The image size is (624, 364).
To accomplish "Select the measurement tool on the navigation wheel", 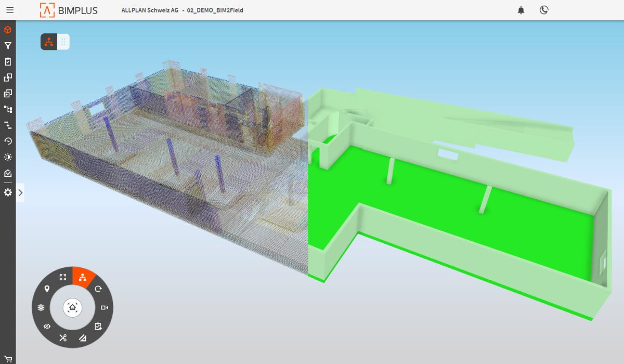I will click(82, 337).
